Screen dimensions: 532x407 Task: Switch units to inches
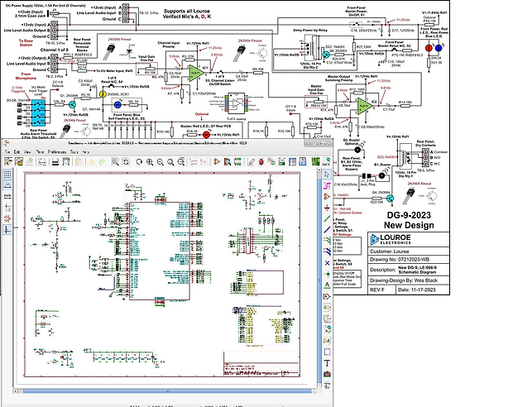pos(7,184)
